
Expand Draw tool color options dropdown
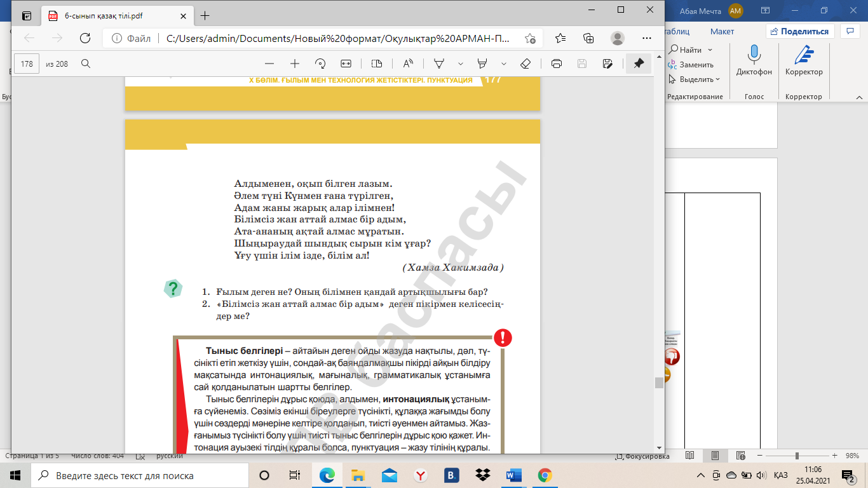(461, 64)
